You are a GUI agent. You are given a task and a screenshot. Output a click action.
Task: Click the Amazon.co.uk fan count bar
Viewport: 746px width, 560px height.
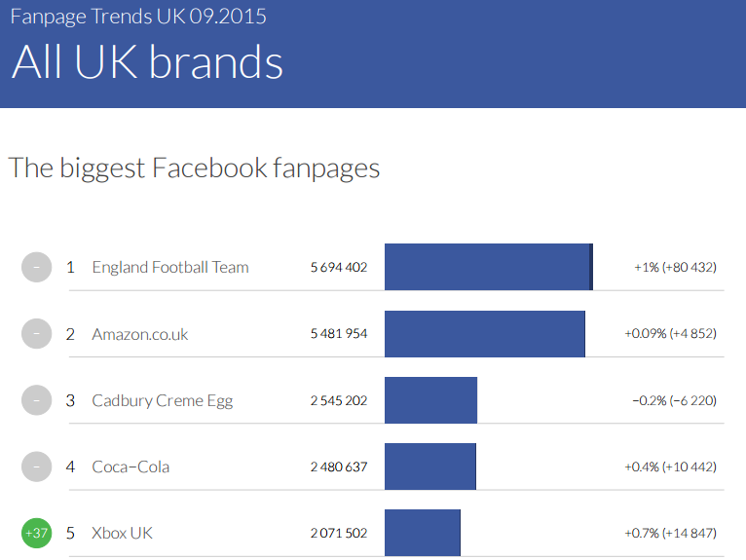pyautogui.click(x=484, y=333)
